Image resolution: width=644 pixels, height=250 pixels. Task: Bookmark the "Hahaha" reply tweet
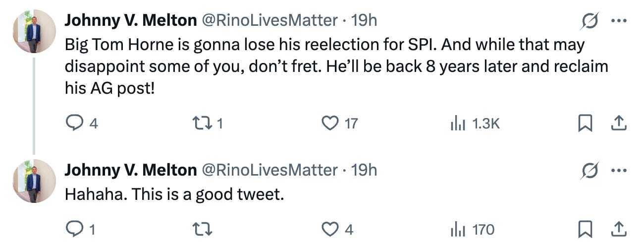tap(585, 229)
